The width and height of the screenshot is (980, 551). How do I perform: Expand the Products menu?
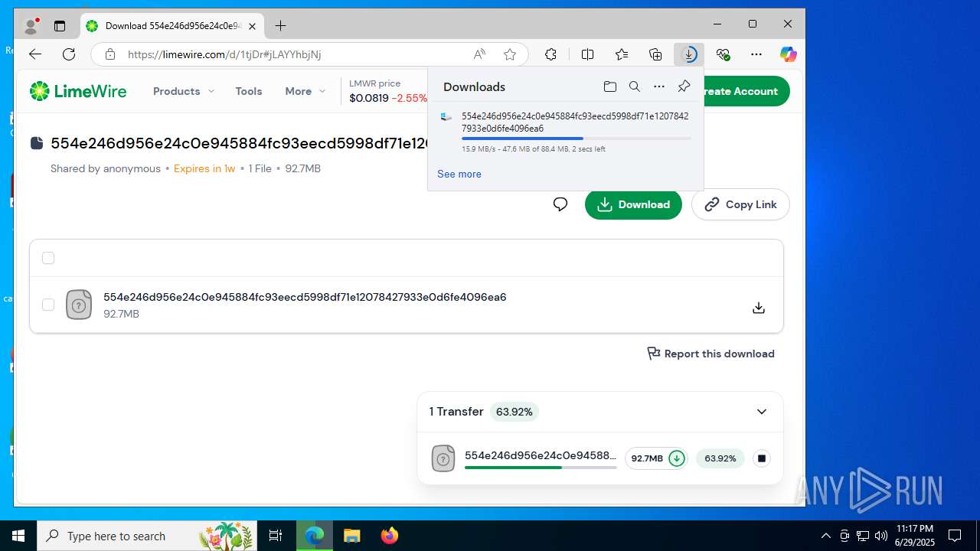pos(184,91)
